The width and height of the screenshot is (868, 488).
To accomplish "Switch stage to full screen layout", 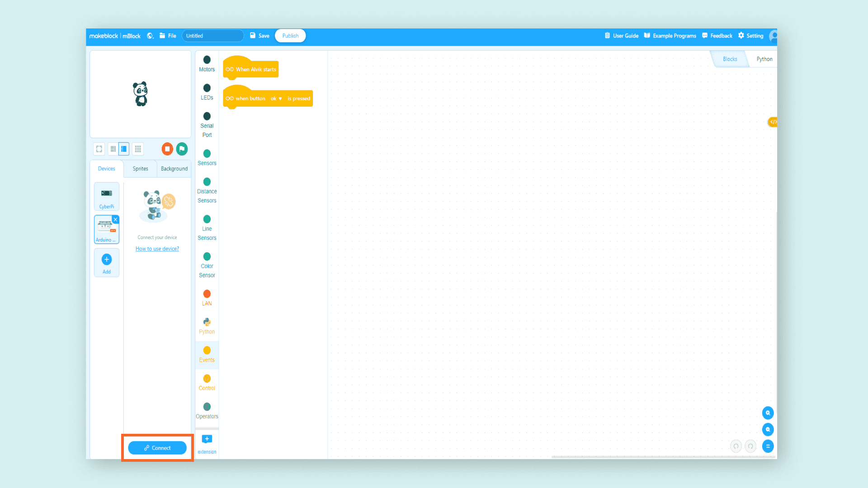I will (x=99, y=149).
